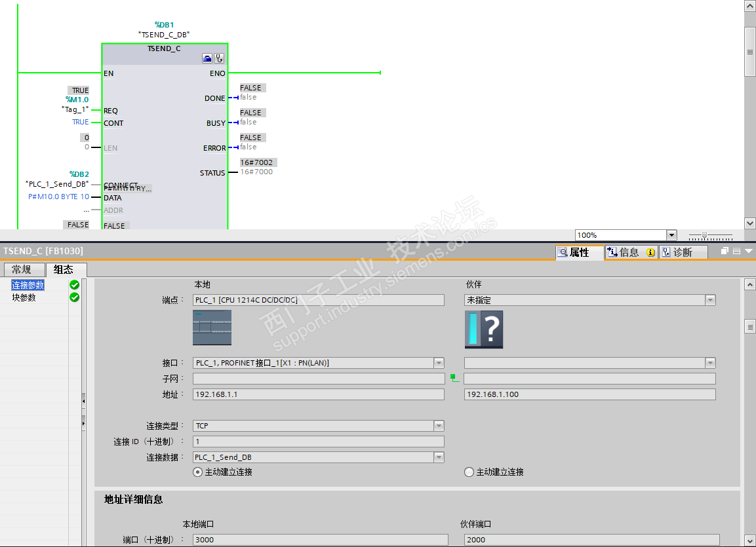Select partner 主动建立连接 radio button
Image resolution: width=756 pixels, height=547 pixels.
point(469,472)
